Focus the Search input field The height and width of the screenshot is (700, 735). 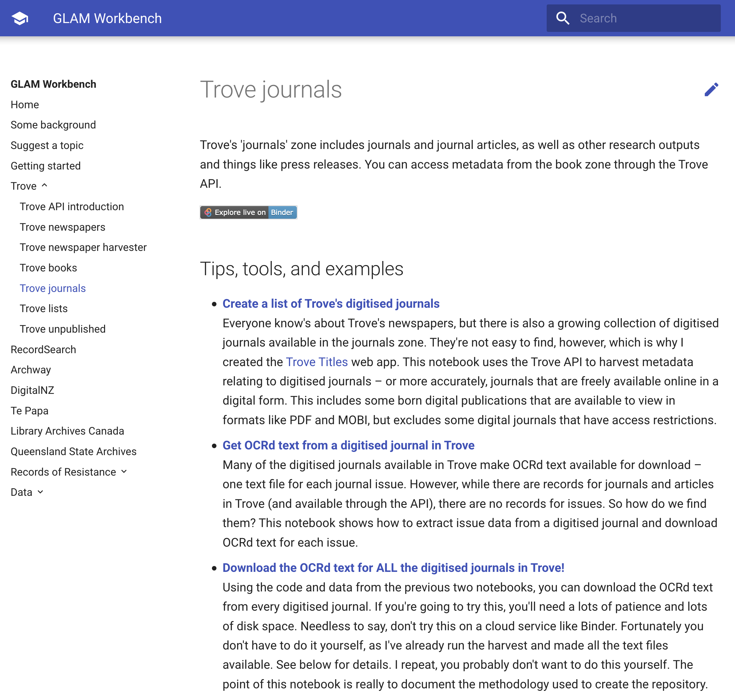(x=633, y=18)
